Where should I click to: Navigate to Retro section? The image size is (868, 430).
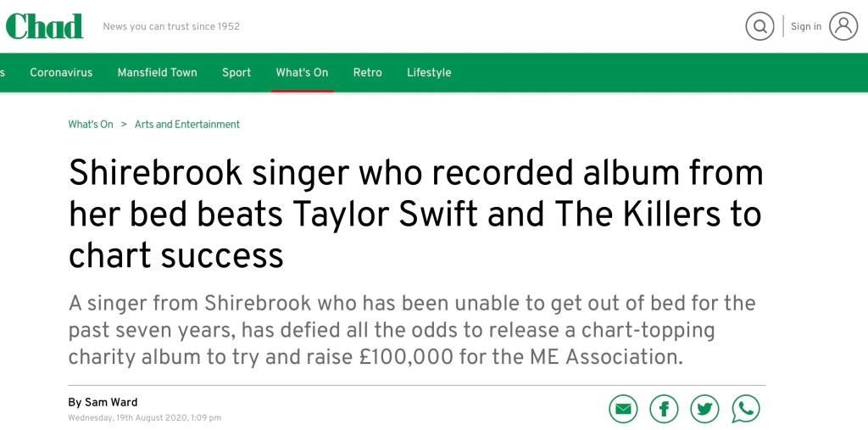(x=367, y=73)
